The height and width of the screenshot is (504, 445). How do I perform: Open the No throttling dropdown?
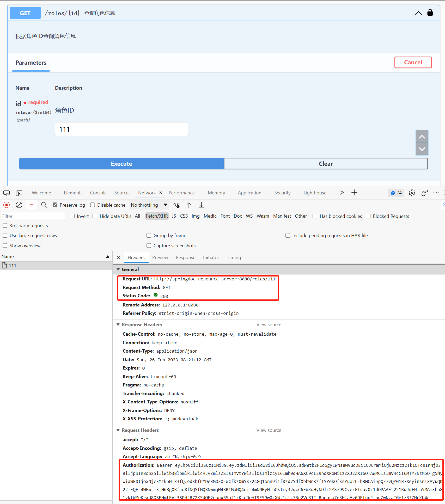click(149, 205)
